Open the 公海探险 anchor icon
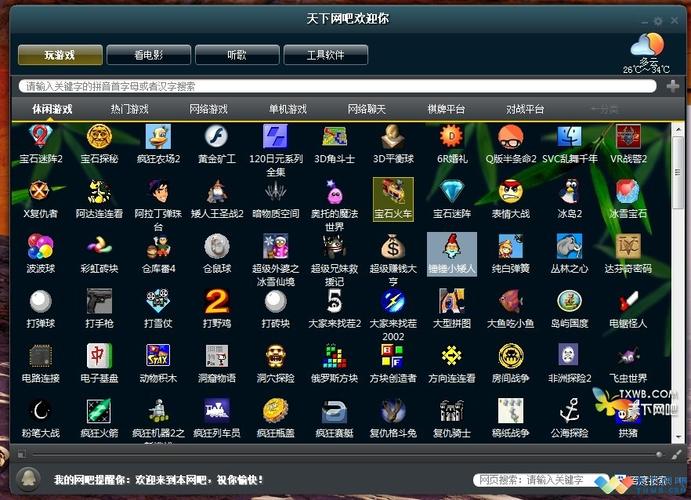 click(x=569, y=411)
